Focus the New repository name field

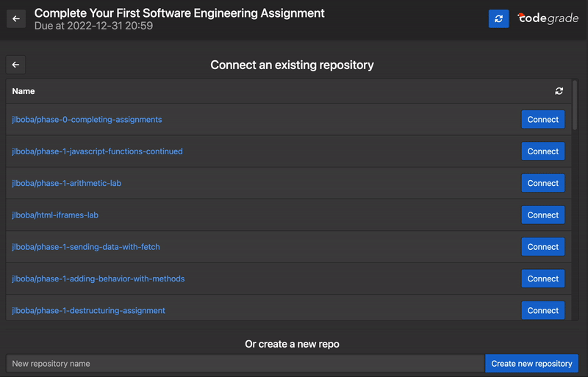[245, 364]
